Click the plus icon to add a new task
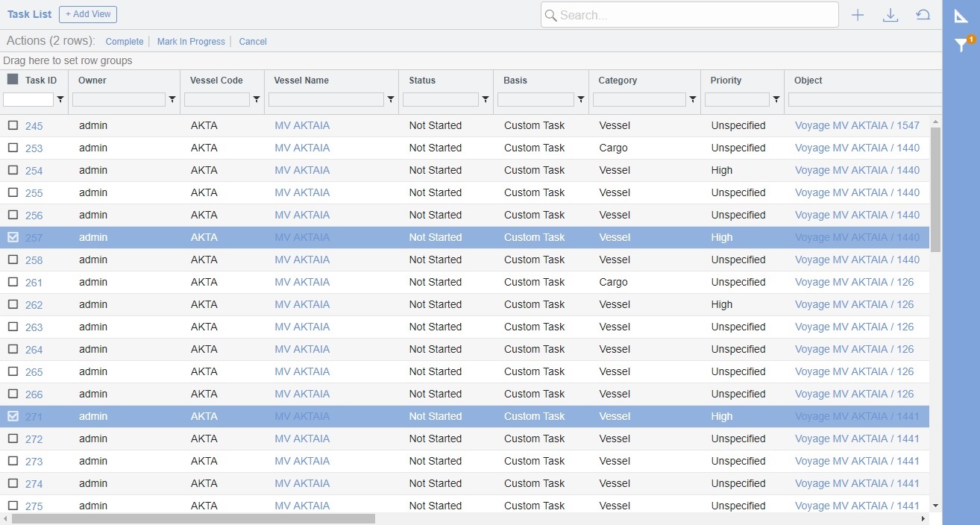This screenshot has height=525, width=980. (858, 14)
